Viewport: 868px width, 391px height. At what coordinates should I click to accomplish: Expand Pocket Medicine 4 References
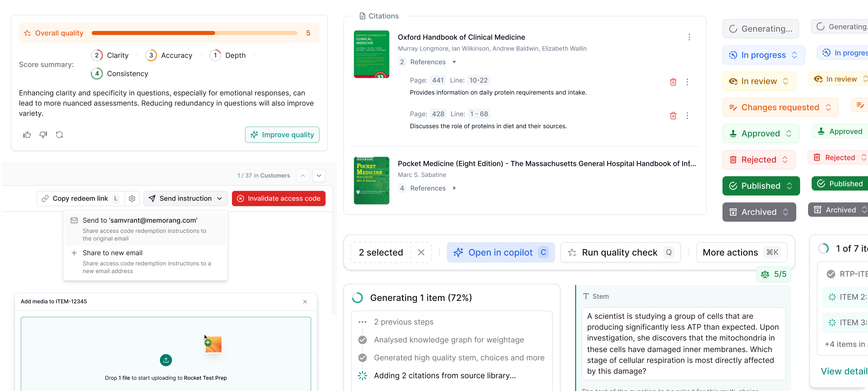pos(454,188)
